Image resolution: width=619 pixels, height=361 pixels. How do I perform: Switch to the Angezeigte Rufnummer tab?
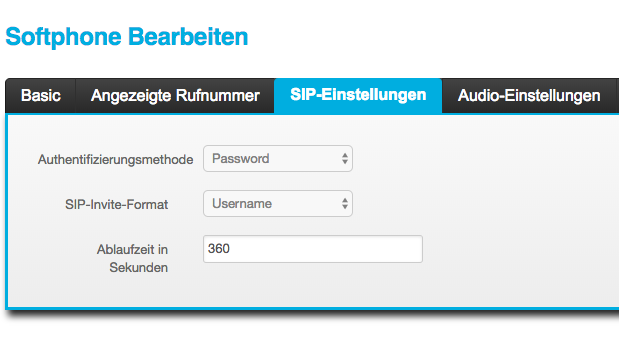tap(175, 96)
